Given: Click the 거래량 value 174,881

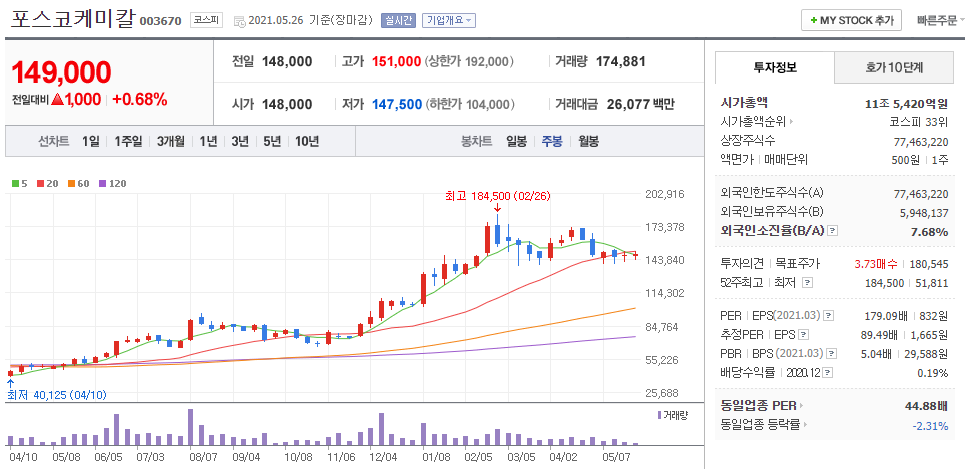Looking at the screenshot, I should [620, 61].
